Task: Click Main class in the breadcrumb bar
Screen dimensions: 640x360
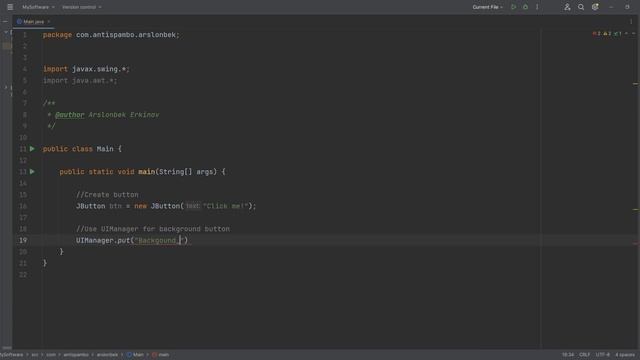Action: [x=136, y=355]
